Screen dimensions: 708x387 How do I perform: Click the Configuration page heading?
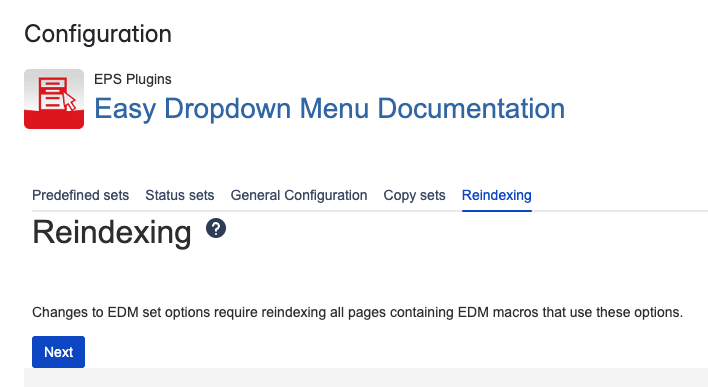tap(98, 34)
